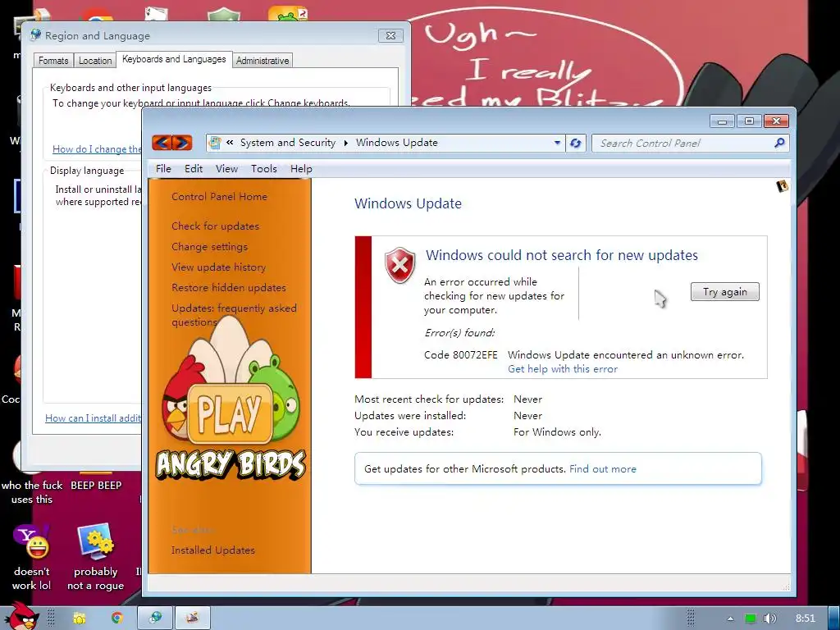Launch Chrome from the taskbar
The height and width of the screenshot is (630, 840).
116,619
